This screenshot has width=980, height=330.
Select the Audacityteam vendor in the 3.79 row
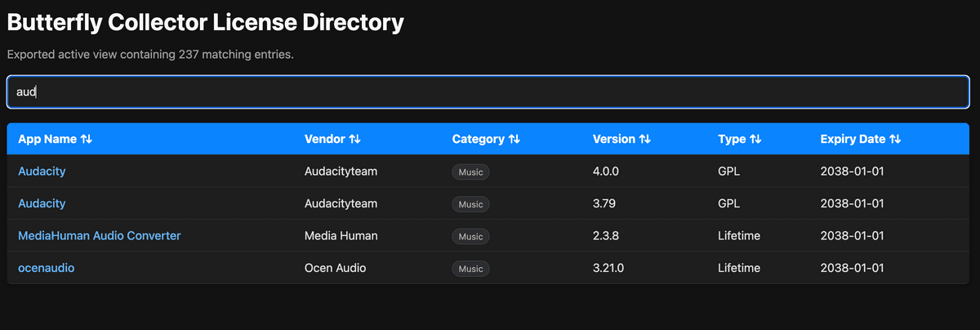pos(341,203)
